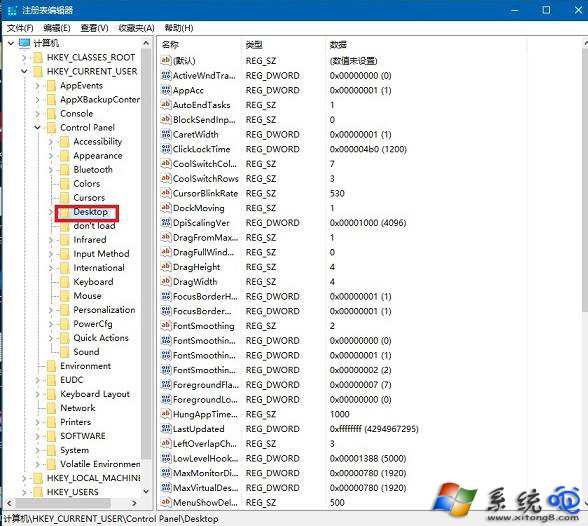Image resolution: width=588 pixels, height=526 pixels.
Task: Open the 查看(V) menu
Action: tap(94, 28)
